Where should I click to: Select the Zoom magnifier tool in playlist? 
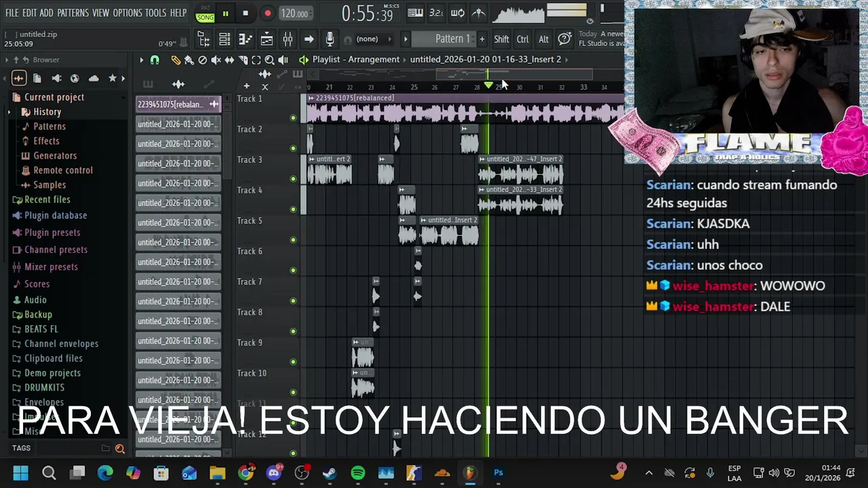(269, 60)
